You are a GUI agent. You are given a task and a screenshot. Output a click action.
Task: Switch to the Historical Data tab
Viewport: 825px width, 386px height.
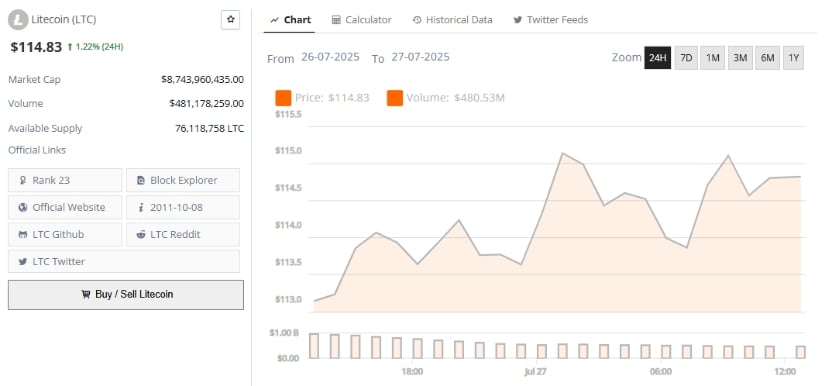point(453,20)
